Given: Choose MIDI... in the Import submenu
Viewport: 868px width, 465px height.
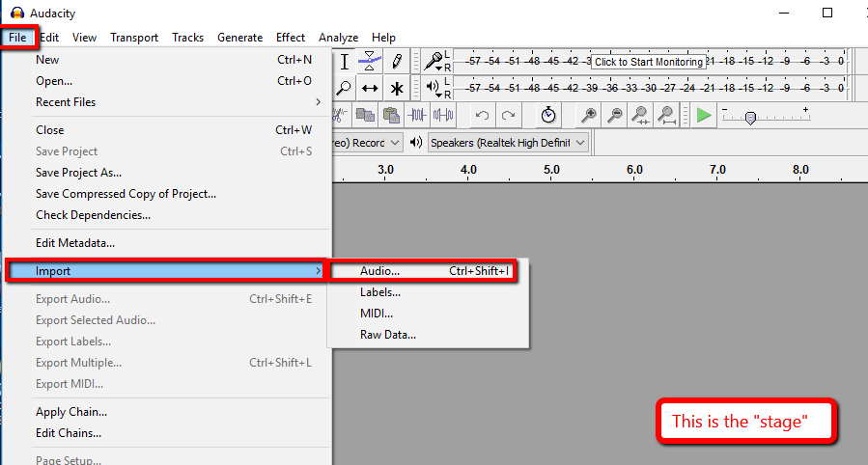Looking at the screenshot, I should 429,314.
